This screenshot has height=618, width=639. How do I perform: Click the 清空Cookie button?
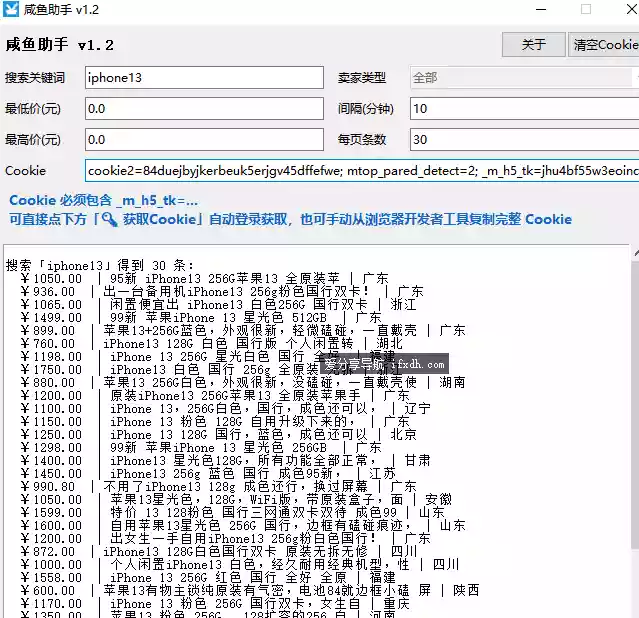(x=604, y=44)
